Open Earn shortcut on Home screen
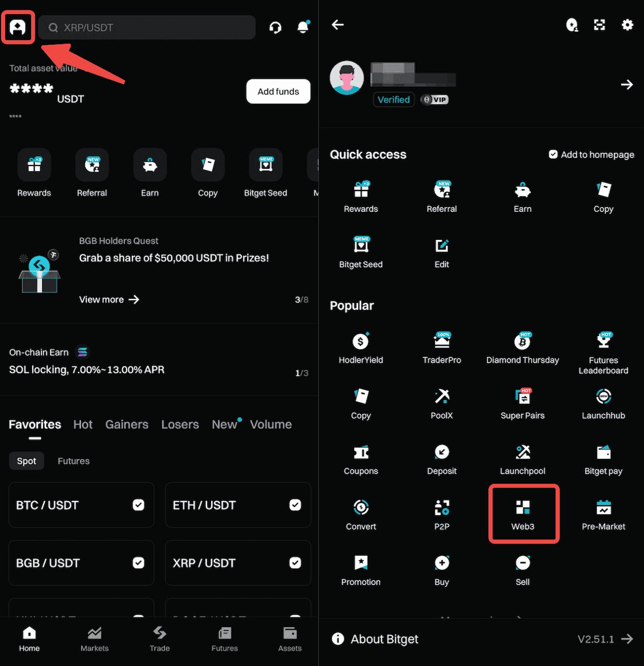Image resolution: width=644 pixels, height=666 pixels. [x=150, y=173]
